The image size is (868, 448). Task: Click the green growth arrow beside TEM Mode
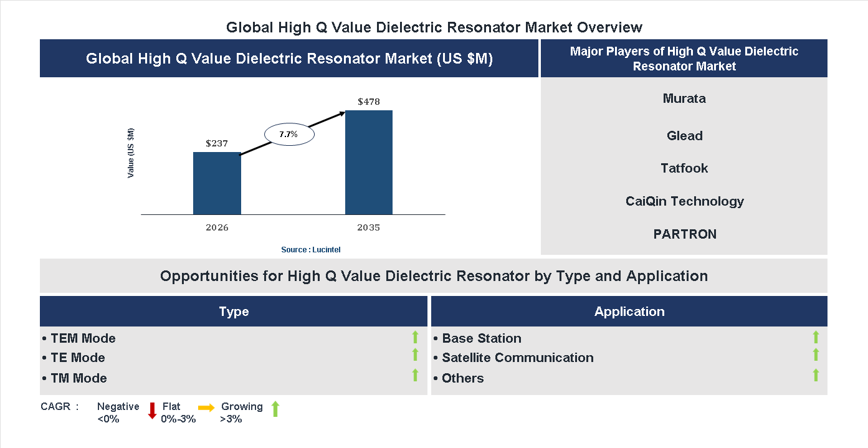[x=415, y=338]
